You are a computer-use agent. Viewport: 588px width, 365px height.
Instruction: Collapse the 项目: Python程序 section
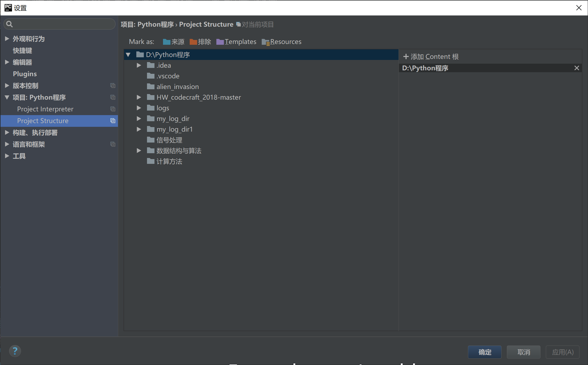pyautogui.click(x=7, y=98)
